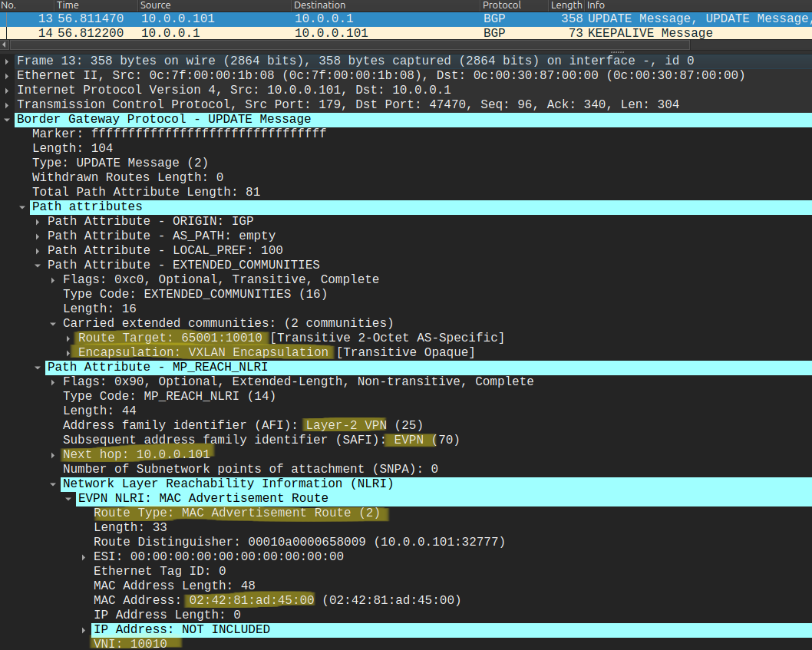Collapse Border Gateway Protocol UPDATE Message
This screenshot has width=812, height=650.
7,119
